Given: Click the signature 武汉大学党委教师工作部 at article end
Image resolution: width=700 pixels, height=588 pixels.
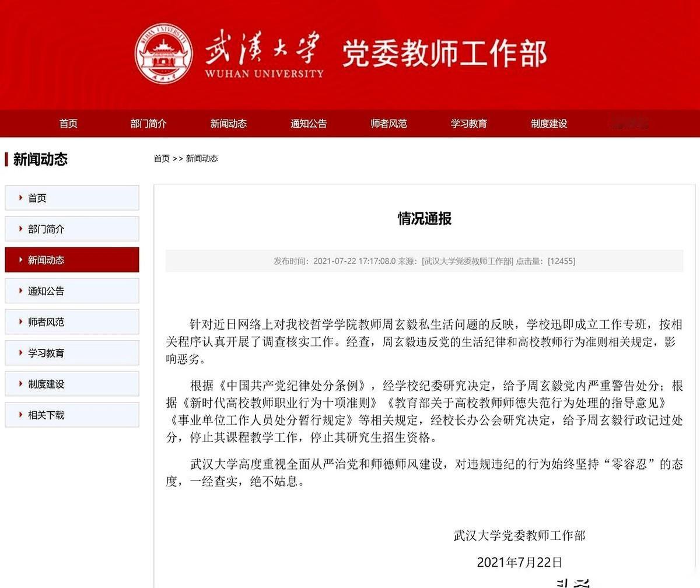Looking at the screenshot, I should [x=519, y=535].
